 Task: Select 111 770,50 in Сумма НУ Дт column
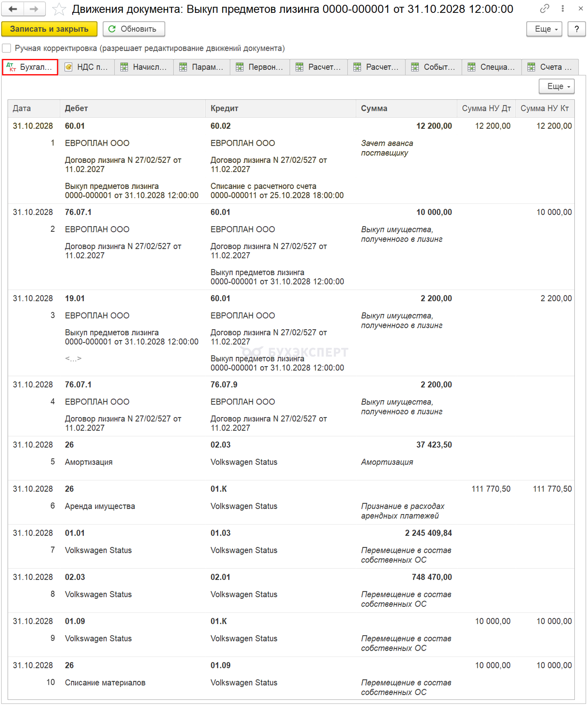pyautogui.click(x=491, y=489)
